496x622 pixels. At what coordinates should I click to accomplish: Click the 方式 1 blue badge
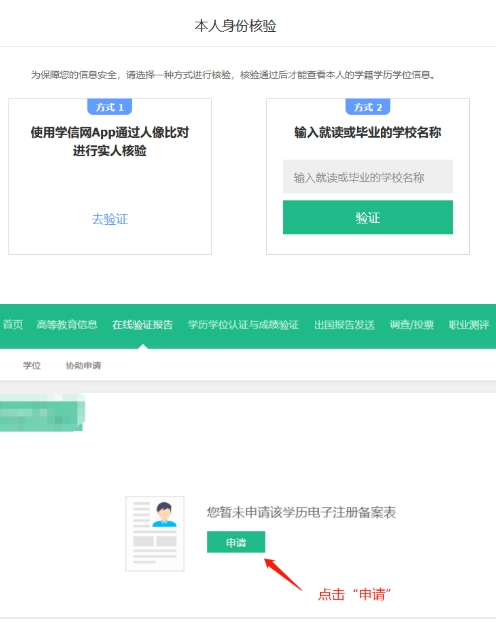click(x=110, y=107)
